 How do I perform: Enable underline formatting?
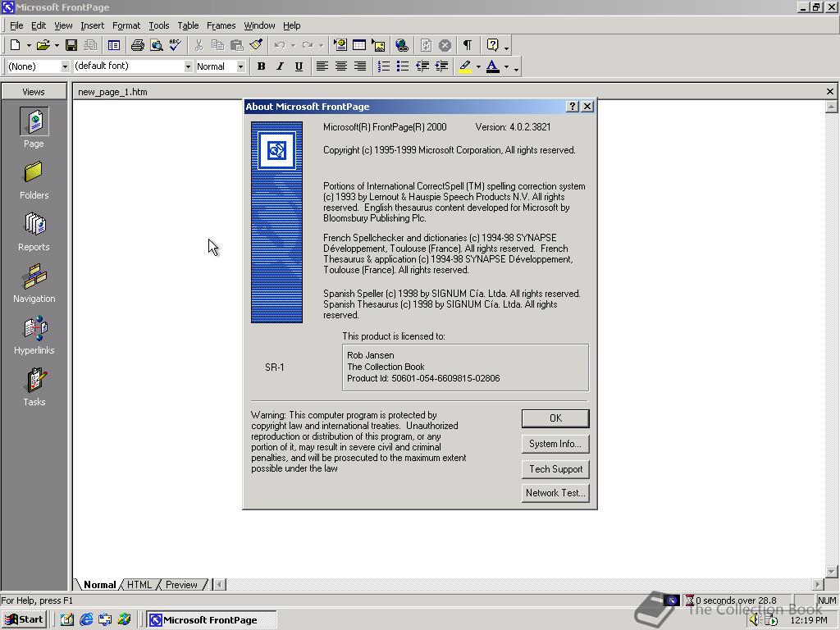point(299,66)
